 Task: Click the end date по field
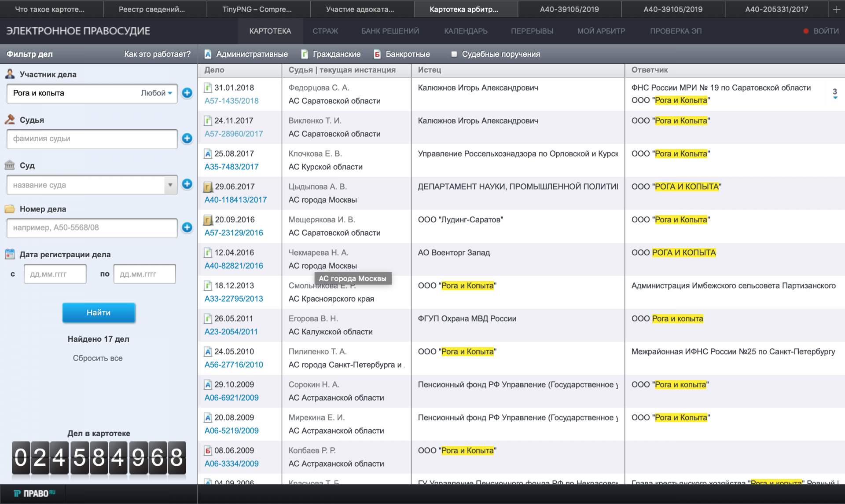tap(144, 274)
